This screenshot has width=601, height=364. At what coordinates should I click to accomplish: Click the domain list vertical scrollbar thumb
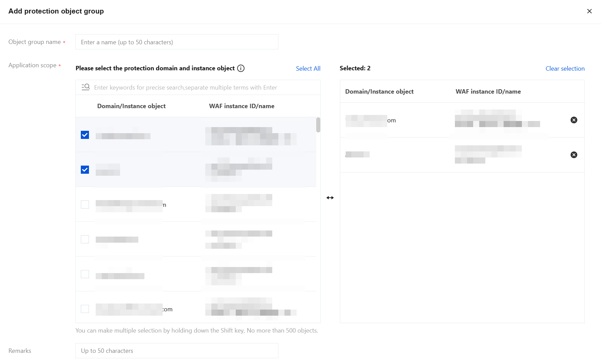point(318,125)
